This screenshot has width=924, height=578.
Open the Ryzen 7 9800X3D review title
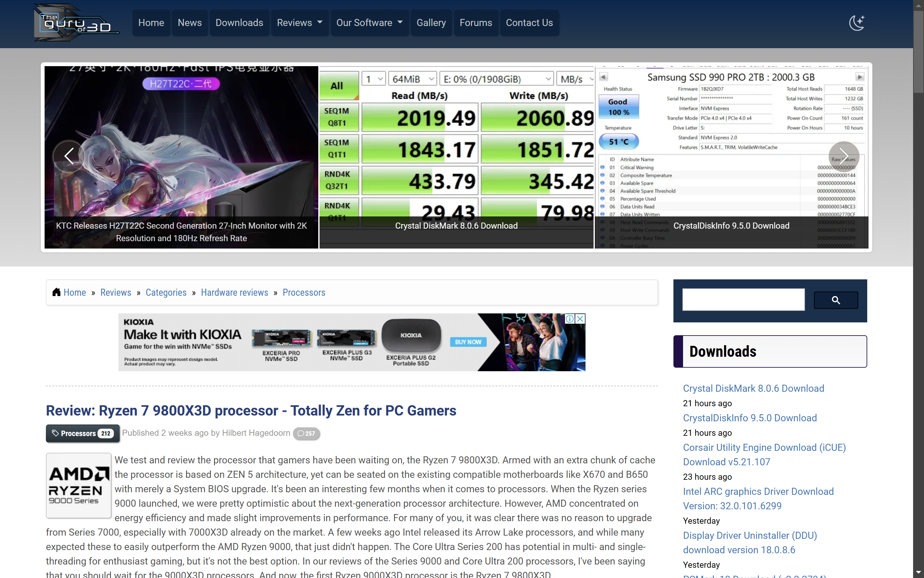(251, 411)
